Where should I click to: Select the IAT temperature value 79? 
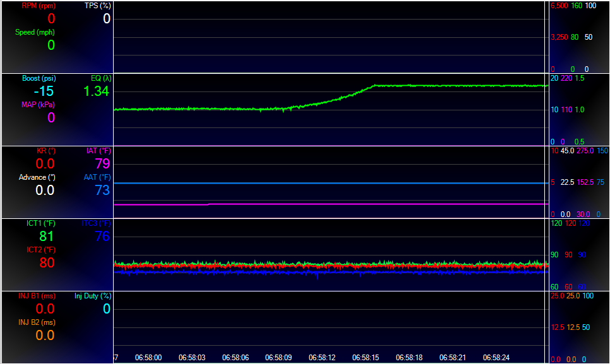point(102,164)
